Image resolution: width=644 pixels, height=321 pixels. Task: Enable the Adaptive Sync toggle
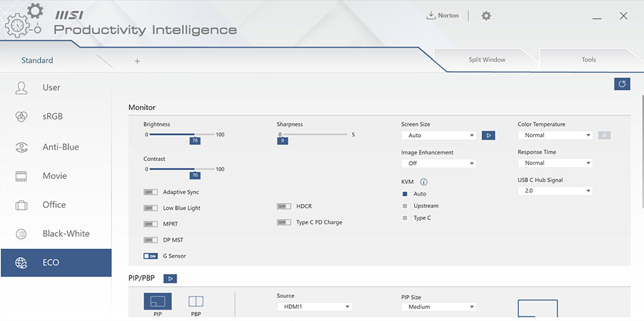(151, 192)
